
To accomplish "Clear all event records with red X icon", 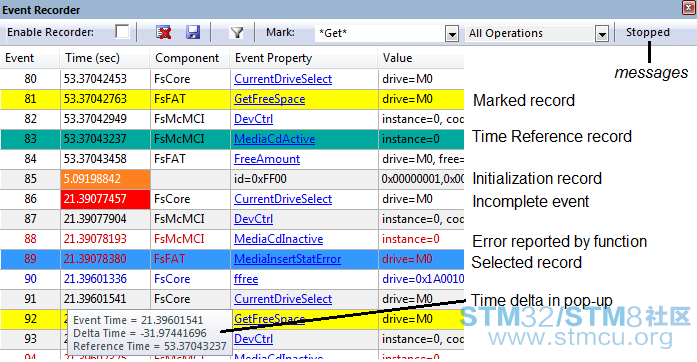I will pyautogui.click(x=164, y=32).
